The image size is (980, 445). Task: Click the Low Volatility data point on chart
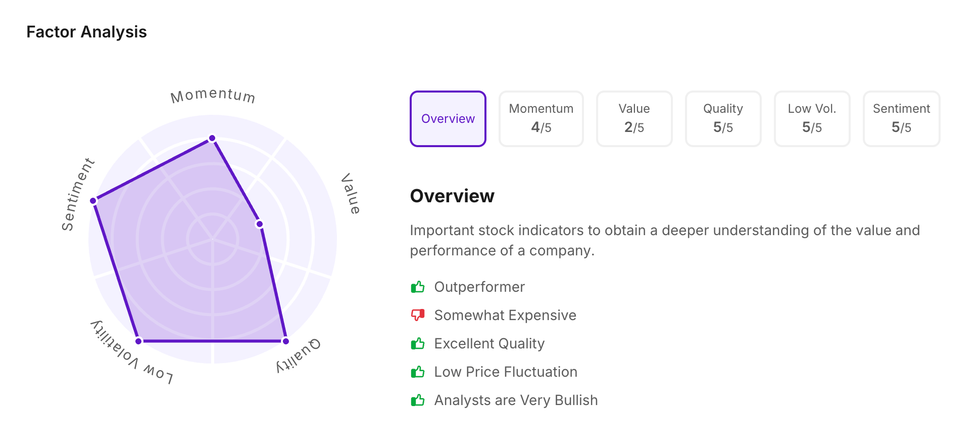click(139, 341)
